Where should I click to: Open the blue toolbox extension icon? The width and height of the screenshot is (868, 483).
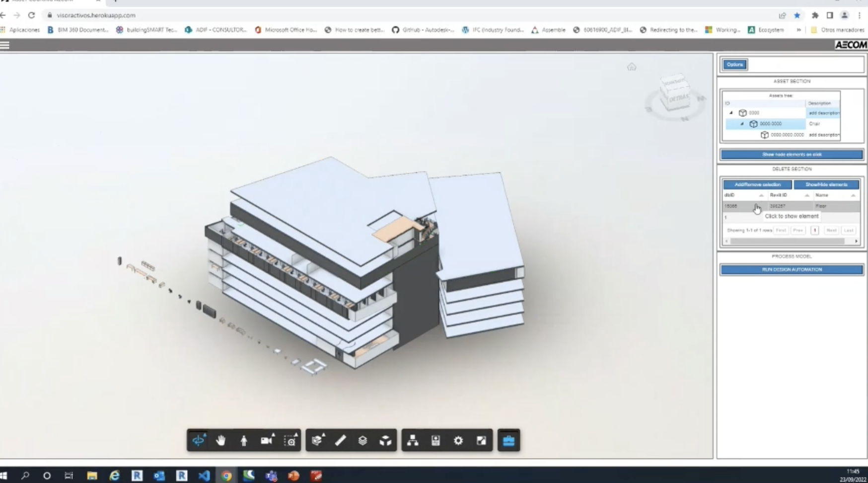point(508,440)
